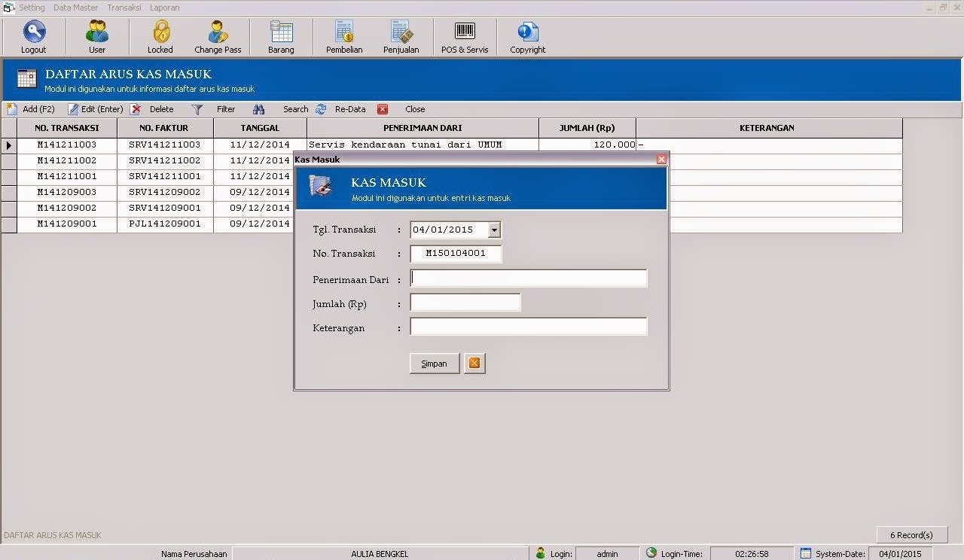Click Edit (Enter) in the list toolbar

pos(96,109)
